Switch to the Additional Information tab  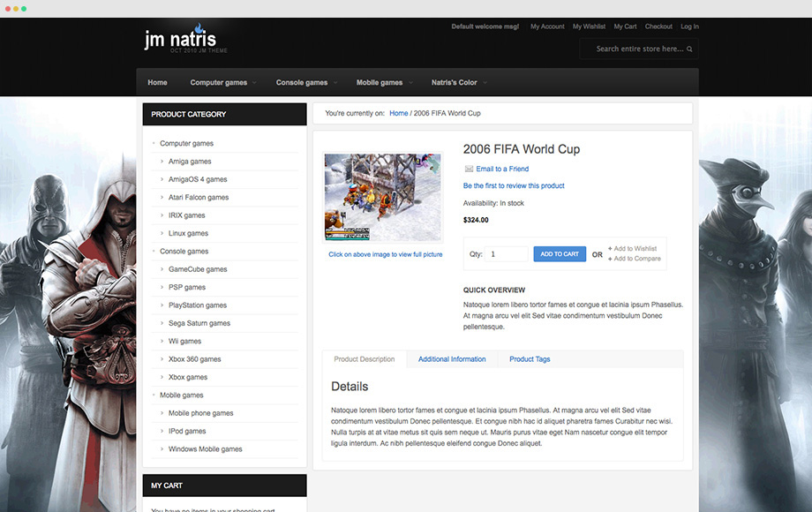[x=452, y=359]
